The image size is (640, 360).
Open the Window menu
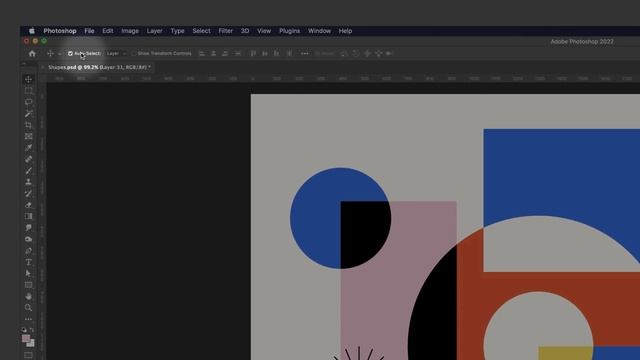coord(319,31)
